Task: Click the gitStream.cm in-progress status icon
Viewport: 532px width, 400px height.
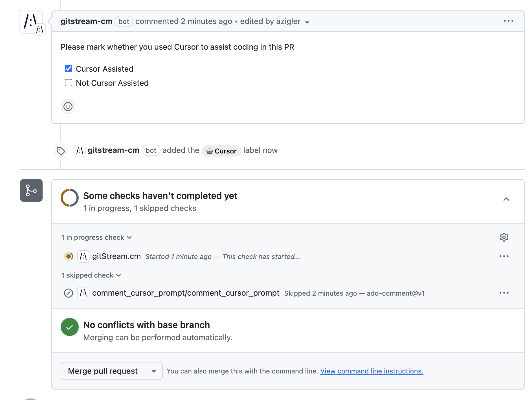Action: [x=69, y=256]
